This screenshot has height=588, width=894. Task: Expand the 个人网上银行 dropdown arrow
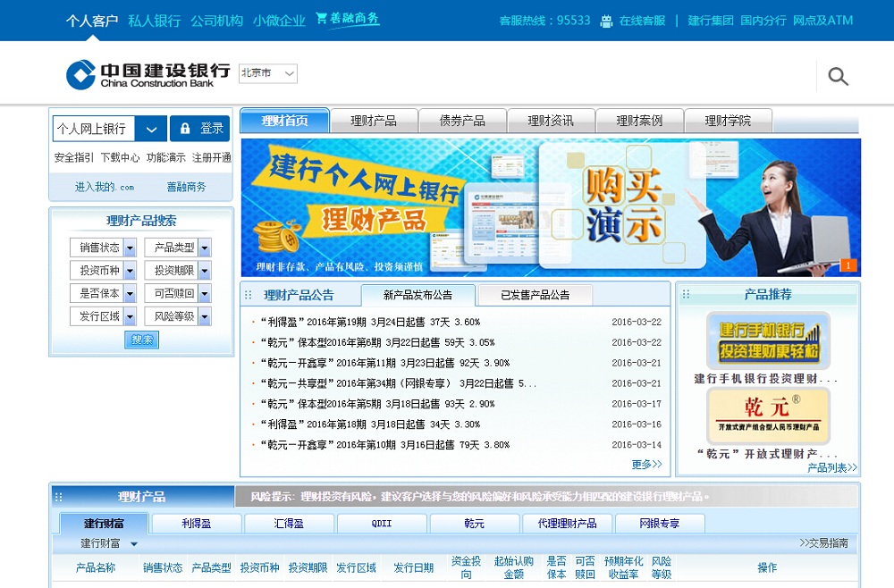coord(151,129)
